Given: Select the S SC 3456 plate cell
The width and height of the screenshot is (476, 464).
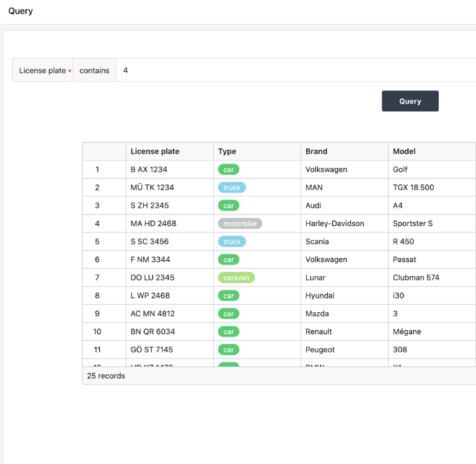Looking at the screenshot, I should 170,242.
